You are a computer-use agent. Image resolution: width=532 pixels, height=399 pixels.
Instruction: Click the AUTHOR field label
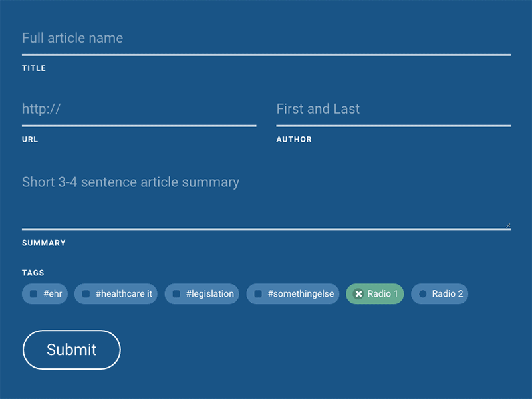click(x=294, y=140)
